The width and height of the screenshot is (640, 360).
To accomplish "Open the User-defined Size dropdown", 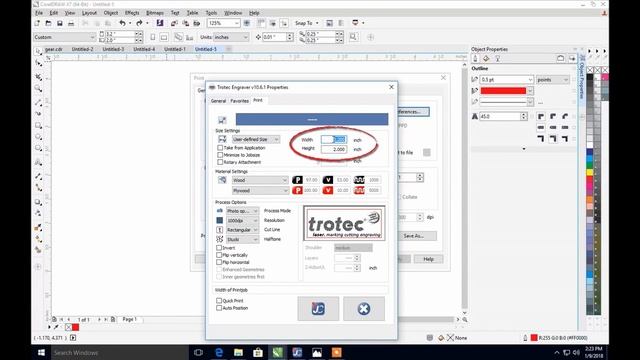I will (256, 139).
